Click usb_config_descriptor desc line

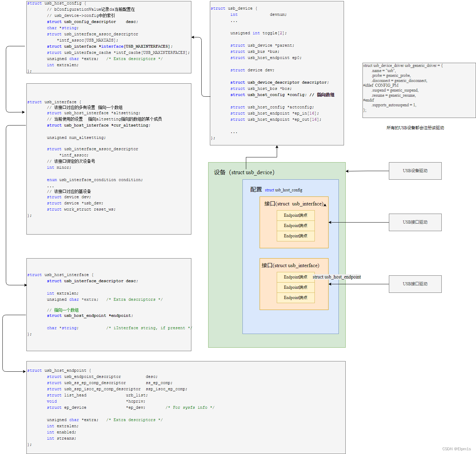pyautogui.click(x=92, y=22)
